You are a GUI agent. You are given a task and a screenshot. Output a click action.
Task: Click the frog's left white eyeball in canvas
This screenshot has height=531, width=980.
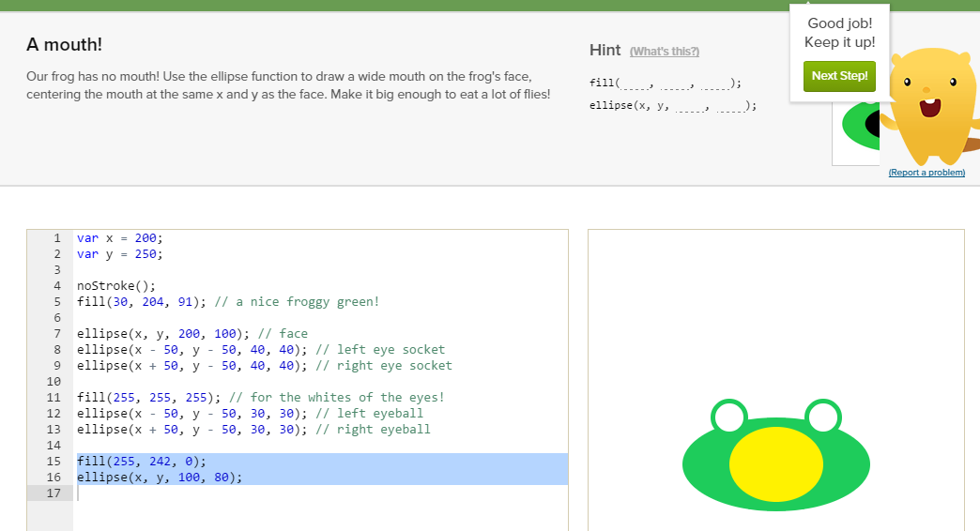pyautogui.click(x=729, y=417)
